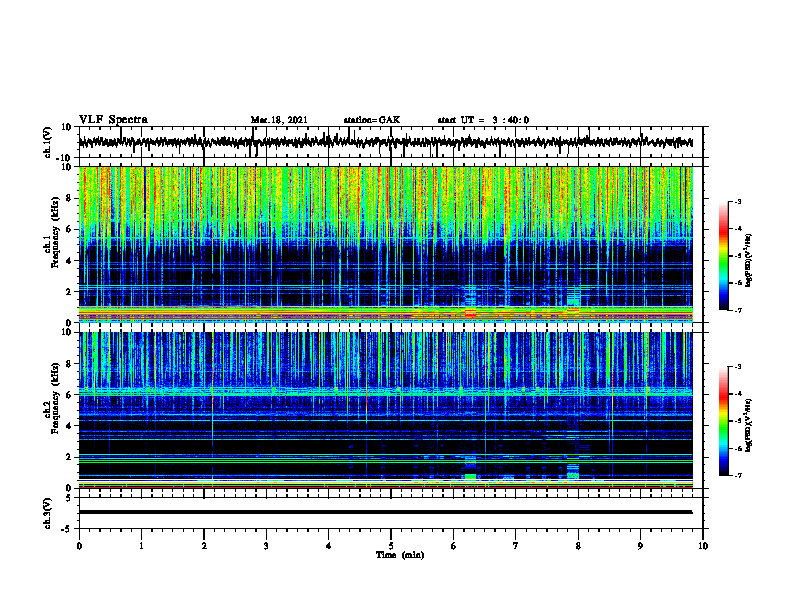Click the "5" tick on the ch.3(V) axis

coord(69,498)
